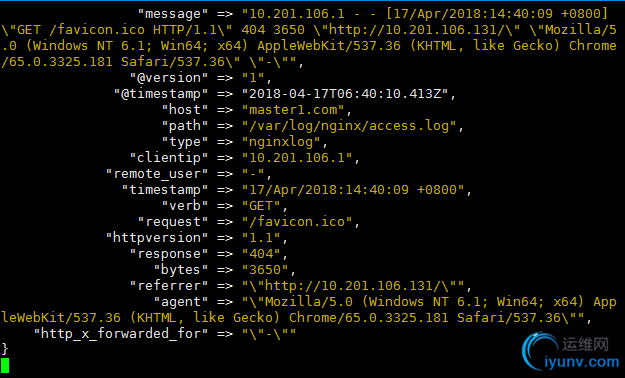Click the path /var/log/nginx/access.log

point(349,126)
